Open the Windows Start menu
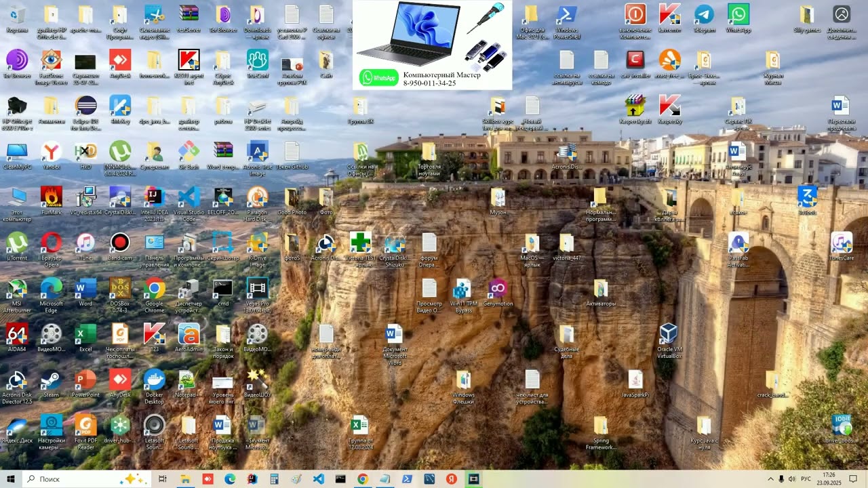The image size is (868, 488). [x=11, y=479]
